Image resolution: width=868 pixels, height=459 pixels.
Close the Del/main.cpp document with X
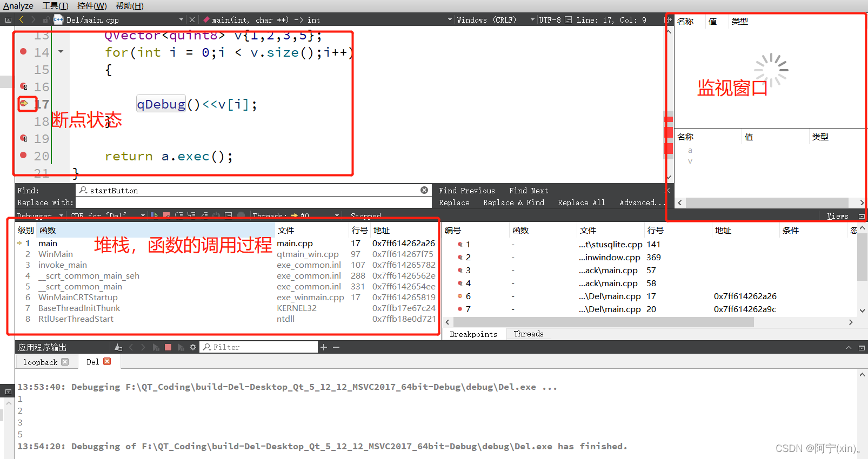192,19
